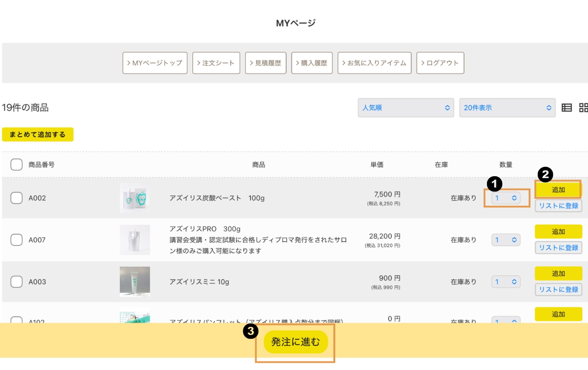This screenshot has width=588, height=370.
Task: Open quantity selector for A002
Action: pyautogui.click(x=506, y=198)
